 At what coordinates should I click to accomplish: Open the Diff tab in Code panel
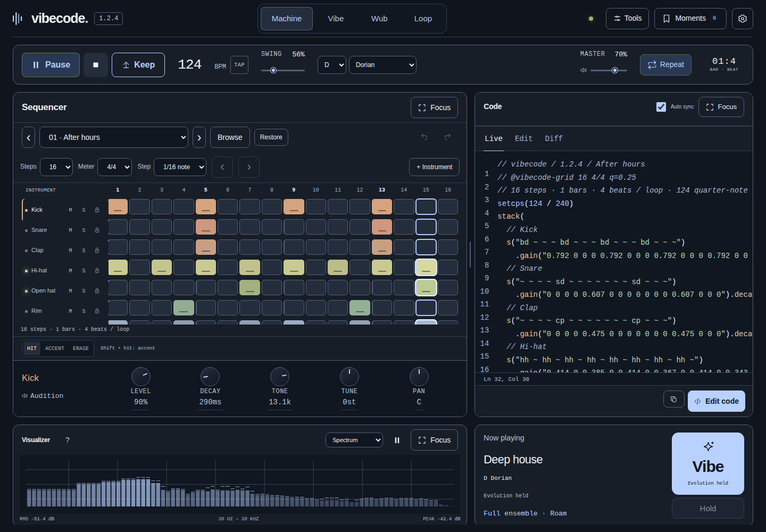(x=554, y=138)
